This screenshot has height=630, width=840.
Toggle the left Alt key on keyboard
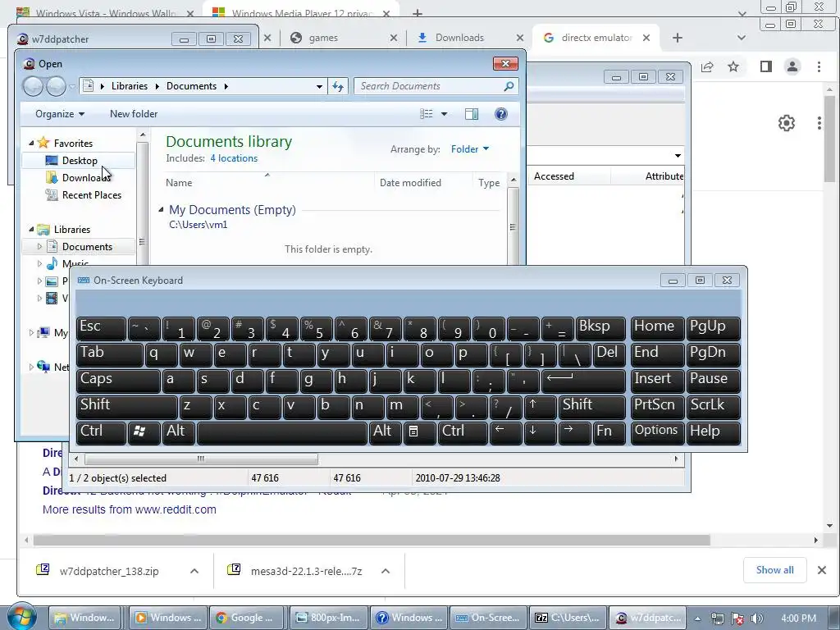pos(179,433)
